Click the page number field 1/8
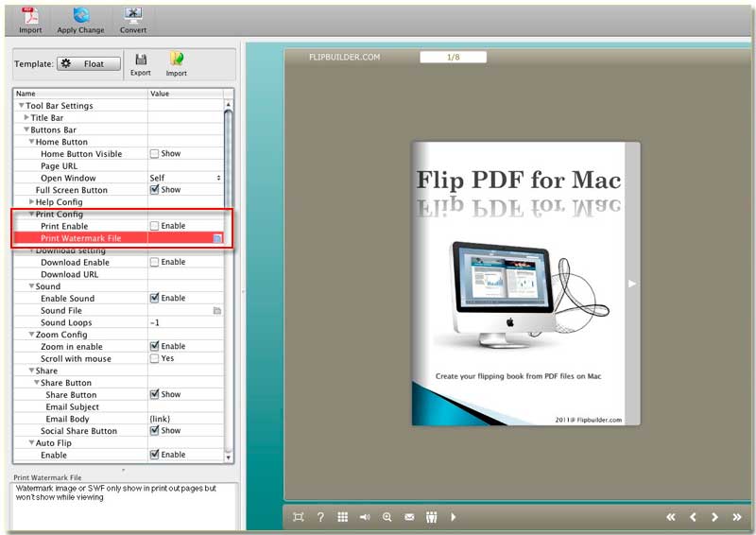The width and height of the screenshot is (756, 535). pyautogui.click(x=454, y=57)
